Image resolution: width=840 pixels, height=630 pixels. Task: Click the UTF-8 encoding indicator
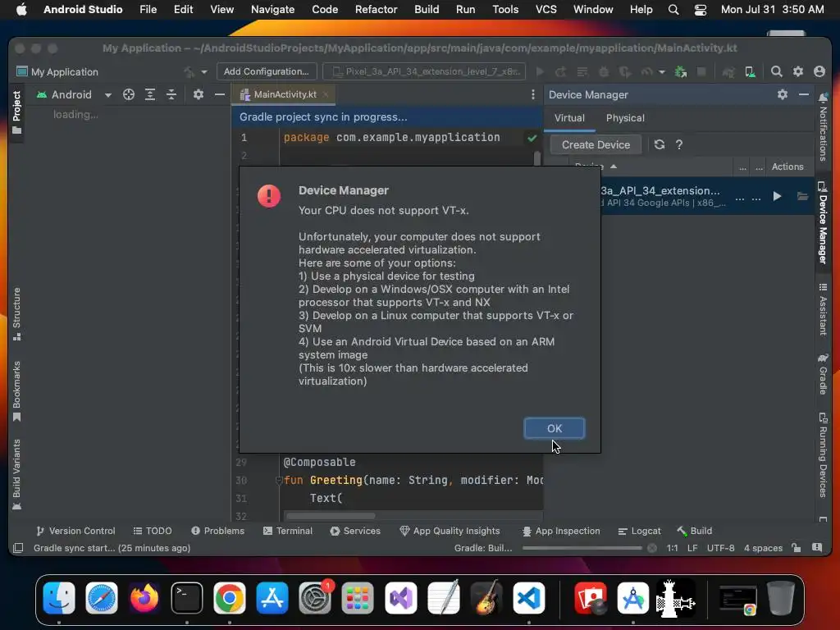coord(720,548)
